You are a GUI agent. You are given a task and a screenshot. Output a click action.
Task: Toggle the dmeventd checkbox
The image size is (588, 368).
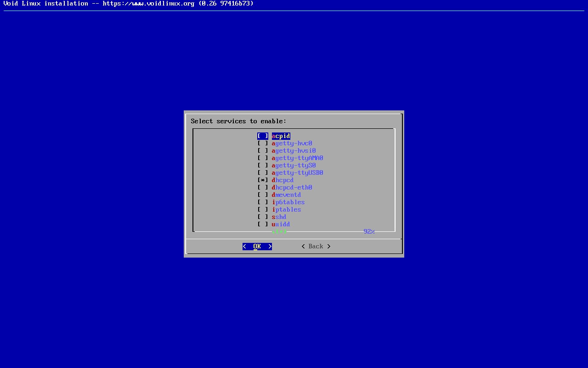tap(262, 195)
